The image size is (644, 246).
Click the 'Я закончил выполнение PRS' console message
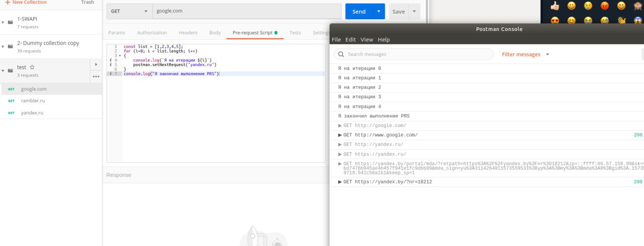(x=373, y=116)
